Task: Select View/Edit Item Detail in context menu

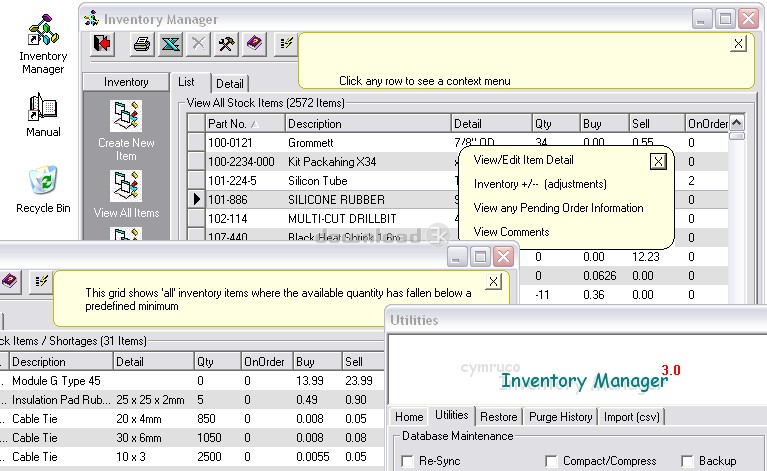Action: (x=523, y=160)
